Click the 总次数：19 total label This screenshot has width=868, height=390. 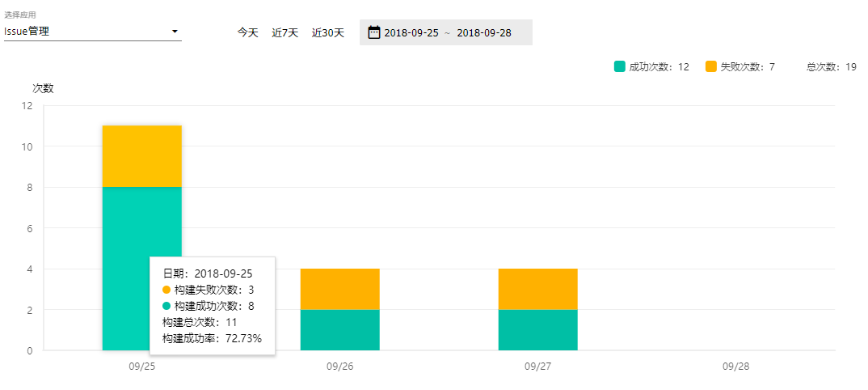tap(832, 67)
